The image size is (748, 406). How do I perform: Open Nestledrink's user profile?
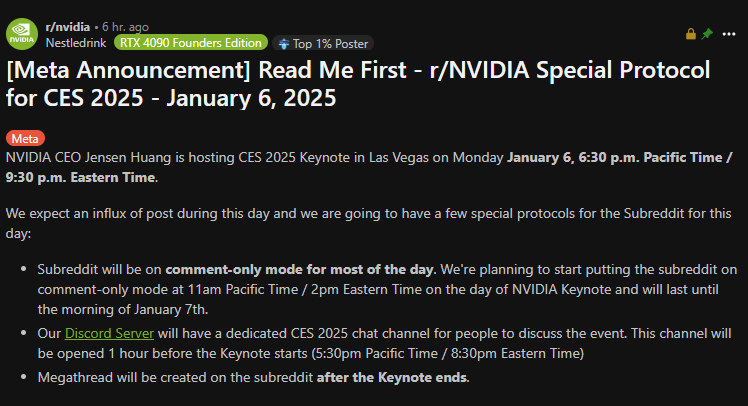[79, 43]
